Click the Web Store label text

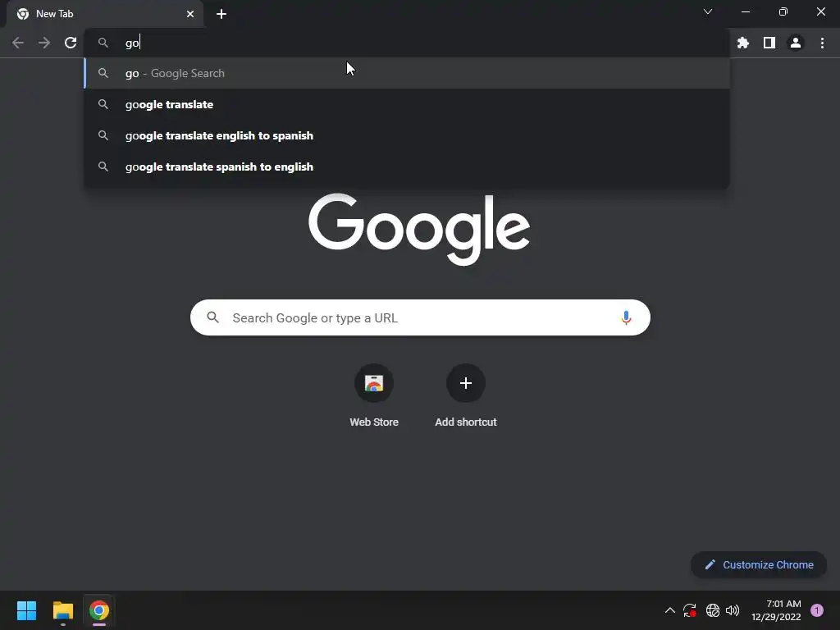click(374, 422)
